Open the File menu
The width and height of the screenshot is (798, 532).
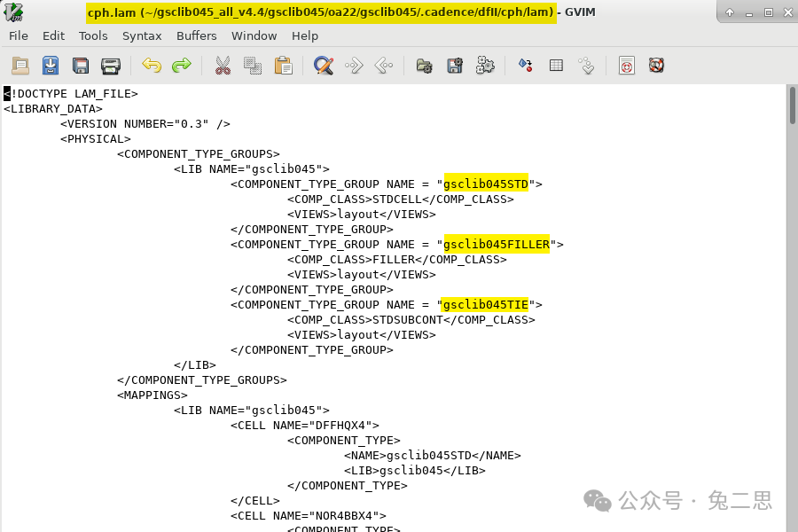click(x=19, y=35)
